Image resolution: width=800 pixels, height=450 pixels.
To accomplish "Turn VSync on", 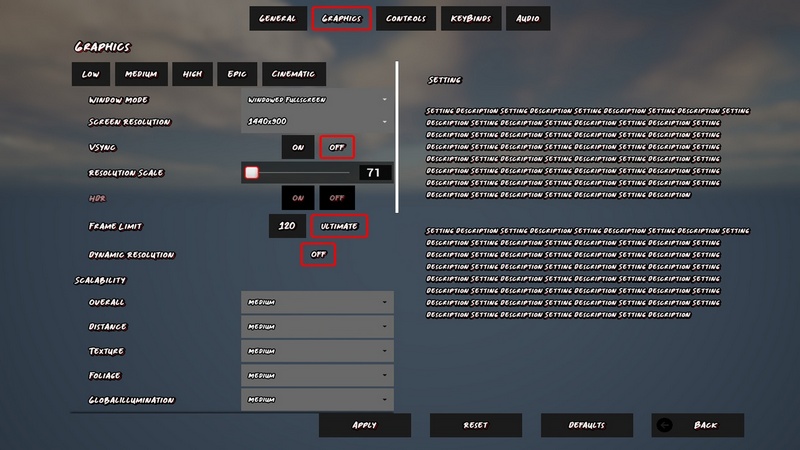I will [298, 147].
